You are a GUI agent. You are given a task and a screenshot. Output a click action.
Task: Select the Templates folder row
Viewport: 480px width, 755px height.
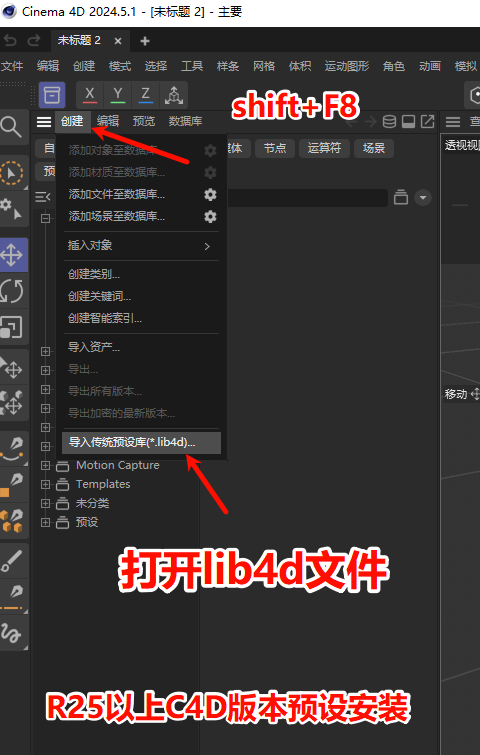[x=103, y=484]
